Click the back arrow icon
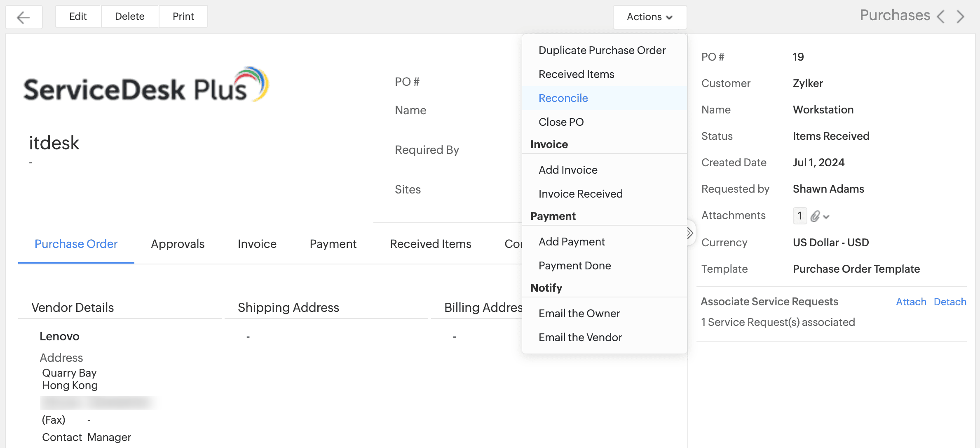 [23, 17]
